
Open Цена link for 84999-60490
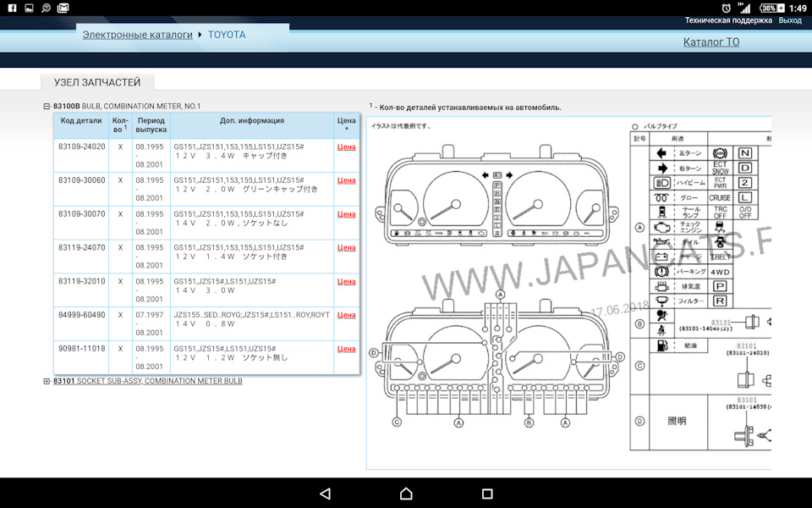point(347,315)
